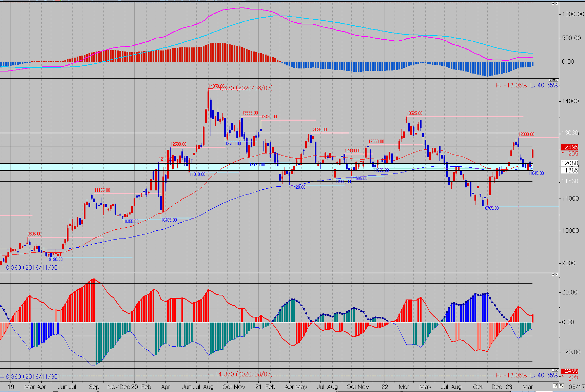585x392 pixels.
Task: Click the 10765.00 low marker label
Action: [491, 208]
